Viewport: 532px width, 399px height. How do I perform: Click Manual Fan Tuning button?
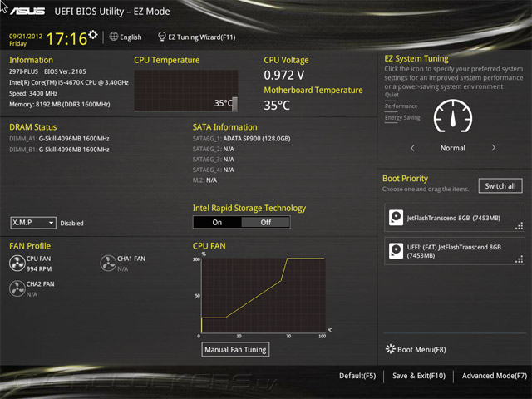tap(235, 349)
